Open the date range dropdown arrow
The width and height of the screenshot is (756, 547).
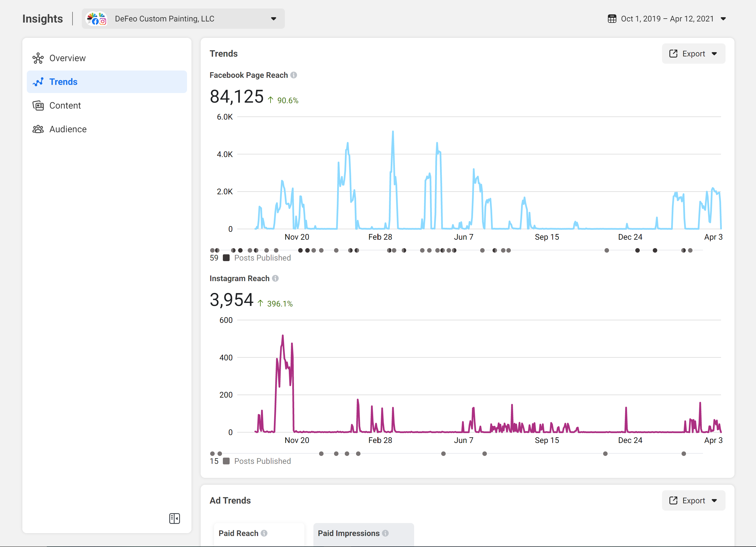pyautogui.click(x=723, y=19)
